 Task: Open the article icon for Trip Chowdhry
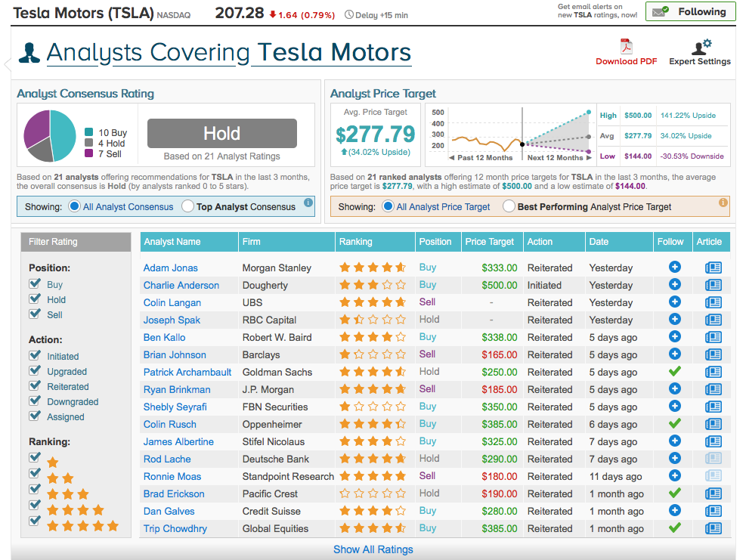[713, 528]
